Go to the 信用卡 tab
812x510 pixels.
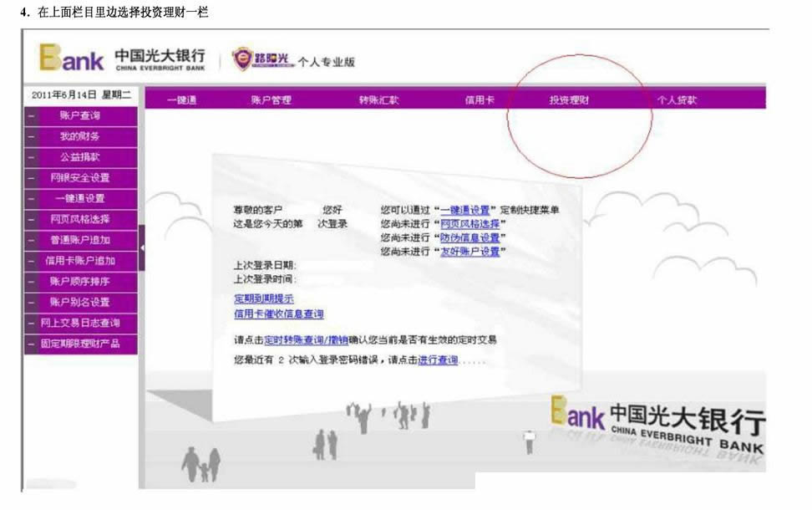480,99
